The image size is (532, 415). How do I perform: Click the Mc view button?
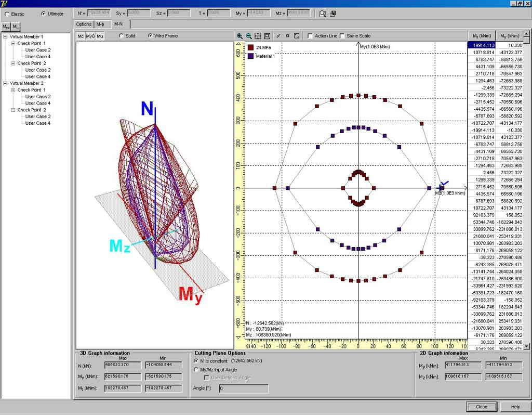(81, 36)
